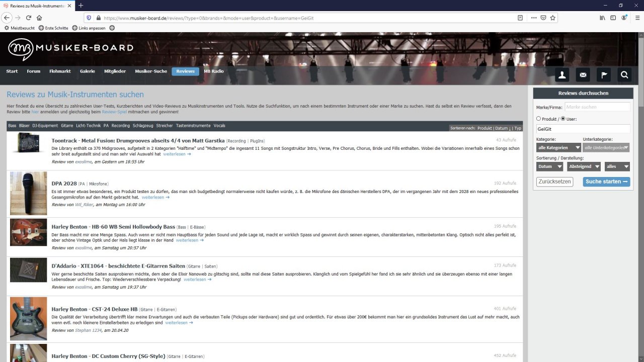Open the Absteigend order dropdown

point(584,166)
